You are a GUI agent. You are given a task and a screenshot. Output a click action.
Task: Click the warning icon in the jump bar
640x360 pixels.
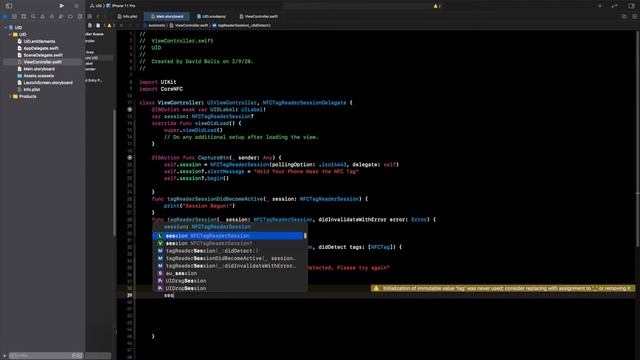[x=109, y=25]
